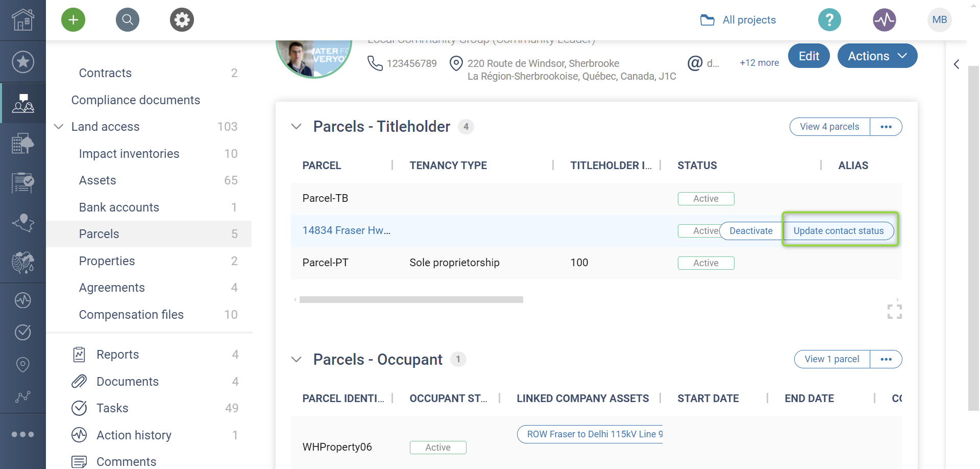Open the 14834 Fraser Hw parcel link
The image size is (980, 469).
tap(346, 230)
